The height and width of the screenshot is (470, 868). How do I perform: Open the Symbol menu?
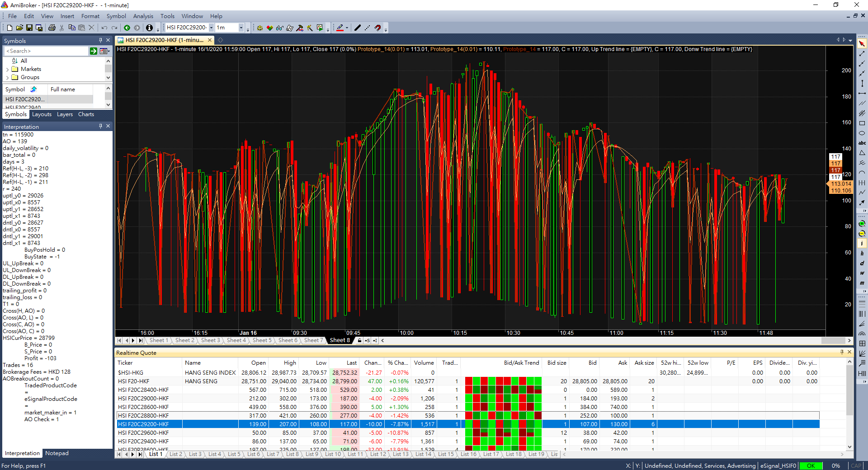click(116, 16)
